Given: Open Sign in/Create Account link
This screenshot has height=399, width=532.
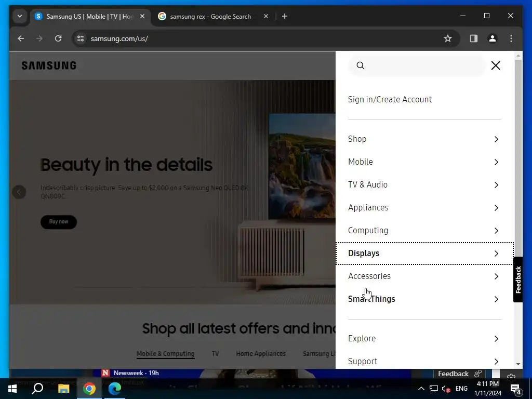Looking at the screenshot, I should coord(390,99).
